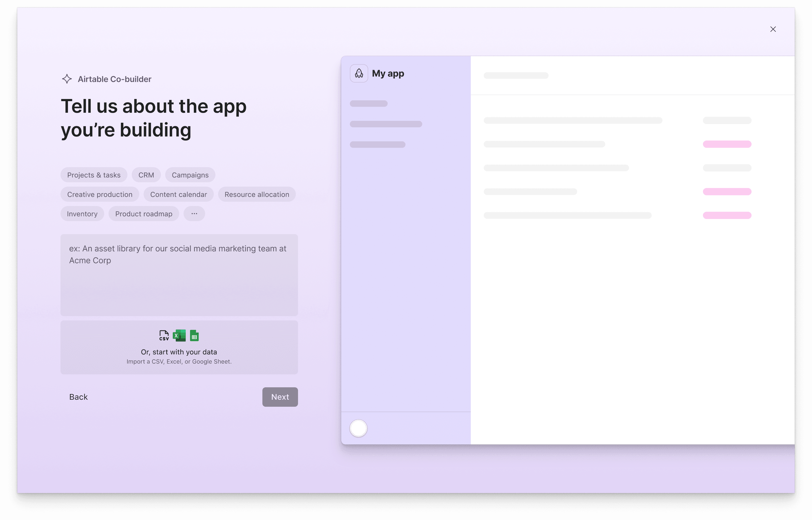Click the CSV file icon
This screenshot has width=812, height=520.
(164, 335)
